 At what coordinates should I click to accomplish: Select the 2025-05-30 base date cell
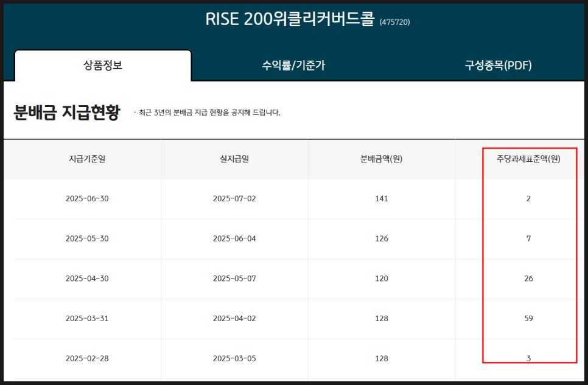tap(87, 238)
